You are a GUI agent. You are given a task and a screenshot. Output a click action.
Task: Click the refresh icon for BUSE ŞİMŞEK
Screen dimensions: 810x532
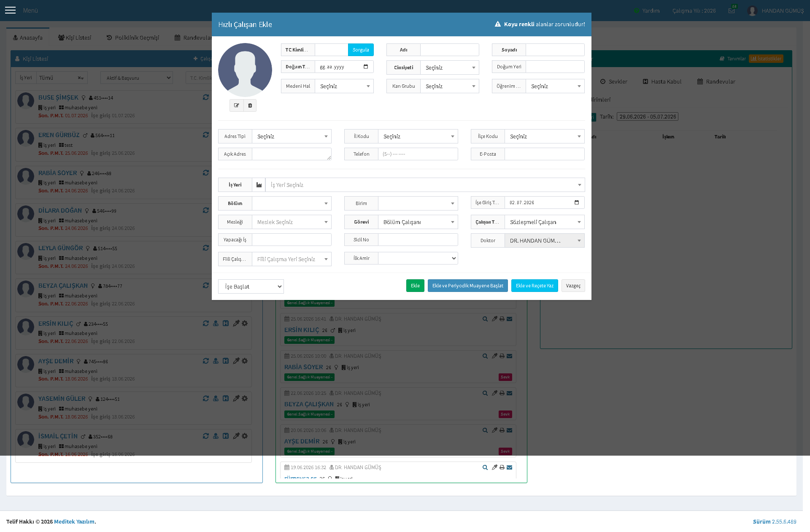point(206,97)
